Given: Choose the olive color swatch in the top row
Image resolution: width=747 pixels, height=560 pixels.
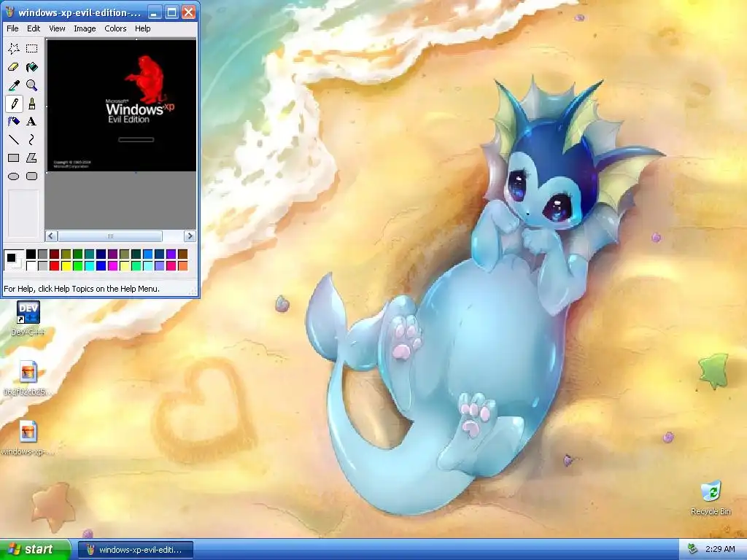Looking at the screenshot, I should [66, 254].
